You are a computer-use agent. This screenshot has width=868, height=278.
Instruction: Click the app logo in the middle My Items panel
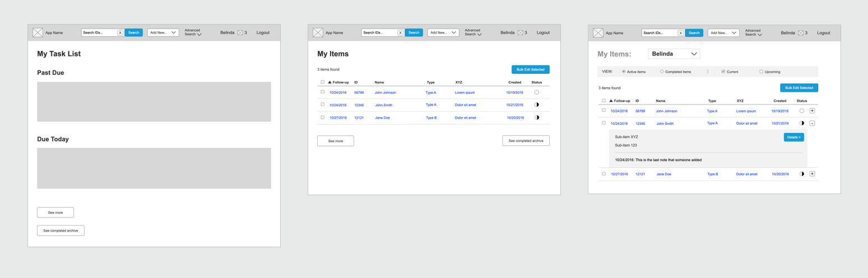pyautogui.click(x=318, y=33)
